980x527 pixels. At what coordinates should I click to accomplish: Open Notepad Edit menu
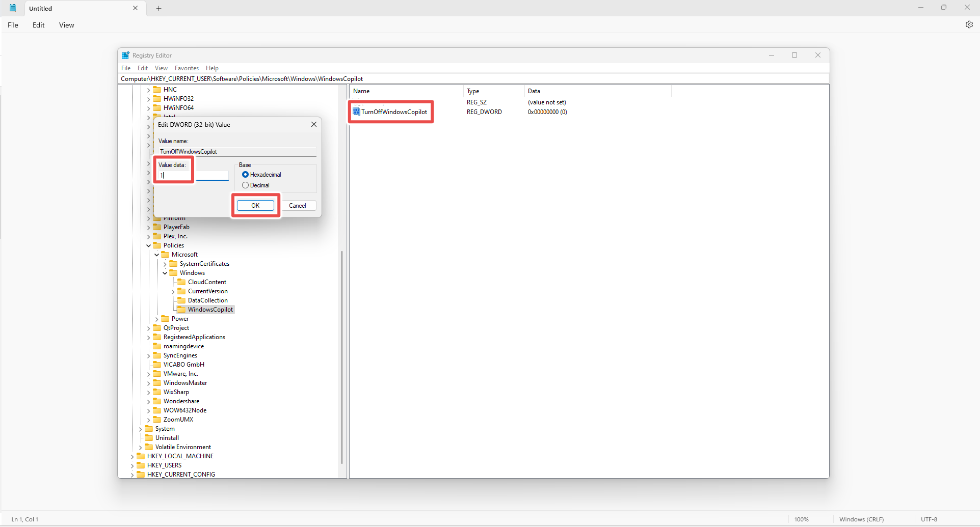pos(39,25)
